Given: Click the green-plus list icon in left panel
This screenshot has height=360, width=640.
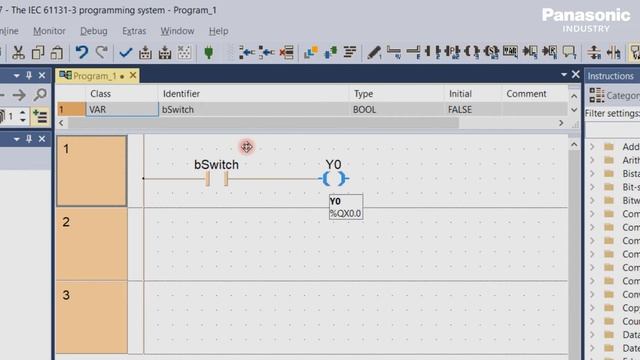Looking at the screenshot, I should [40, 117].
